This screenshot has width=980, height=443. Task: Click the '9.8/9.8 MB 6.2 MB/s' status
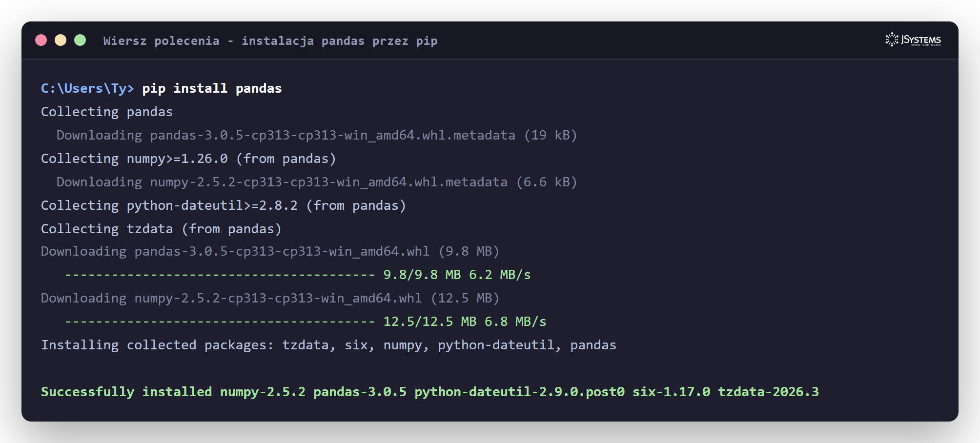457,275
